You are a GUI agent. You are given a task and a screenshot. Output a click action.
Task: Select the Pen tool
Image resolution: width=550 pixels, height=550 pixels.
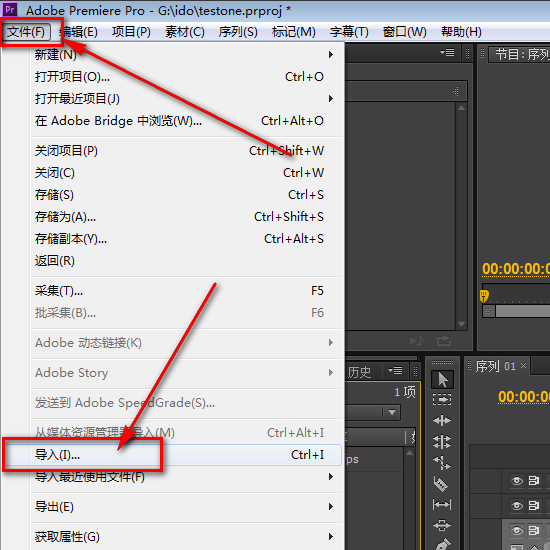442,544
